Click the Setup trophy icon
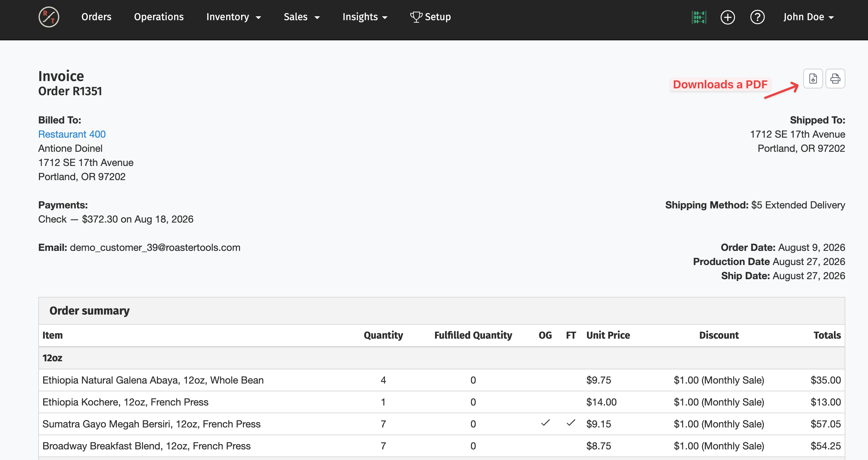Screen dimensions: 868x460 (416, 17)
